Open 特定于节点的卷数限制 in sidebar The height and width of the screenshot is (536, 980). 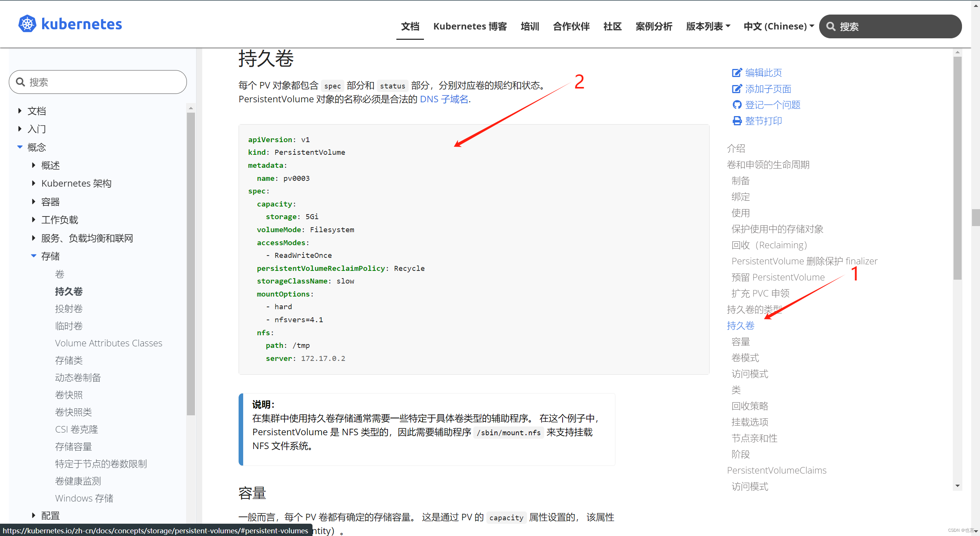[101, 464]
